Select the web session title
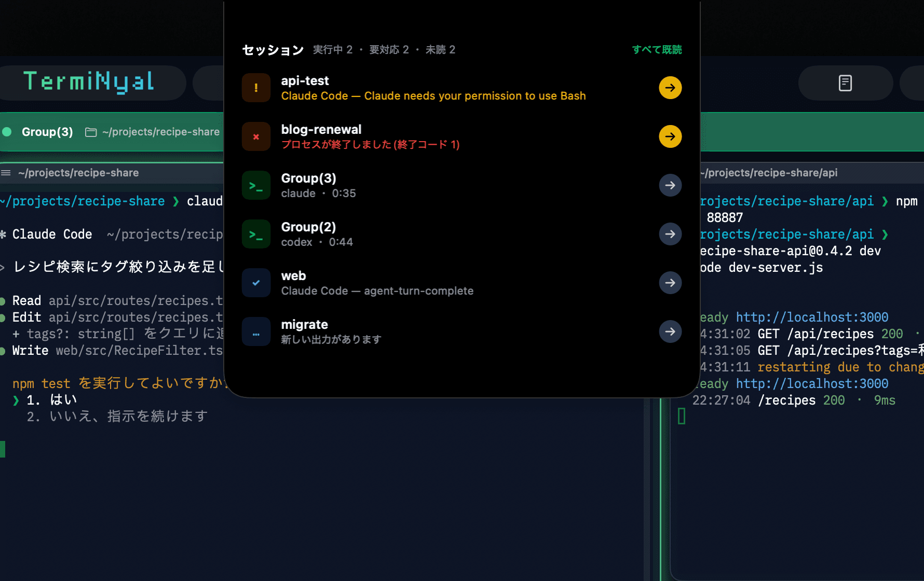Screen dimensions: 924x581 tap(293, 276)
